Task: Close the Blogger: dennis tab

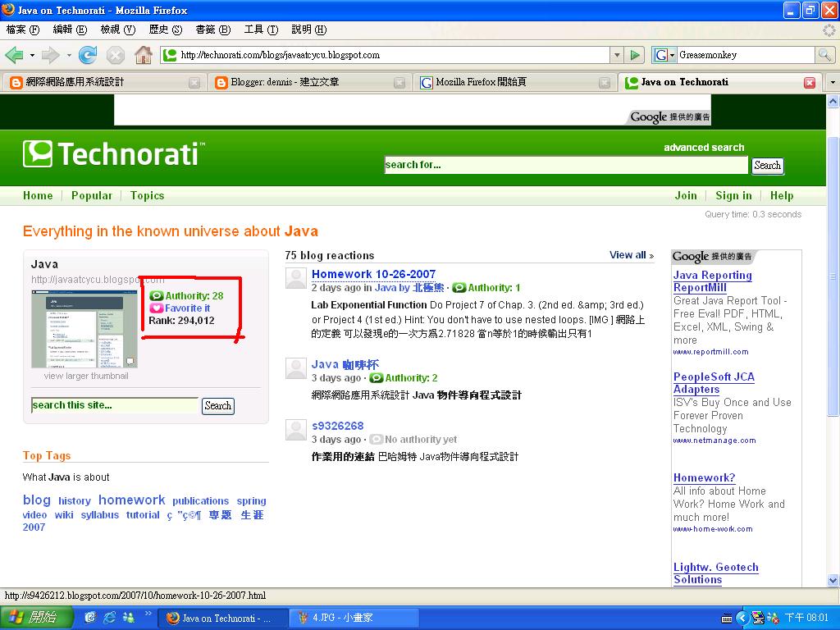Action: (399, 83)
